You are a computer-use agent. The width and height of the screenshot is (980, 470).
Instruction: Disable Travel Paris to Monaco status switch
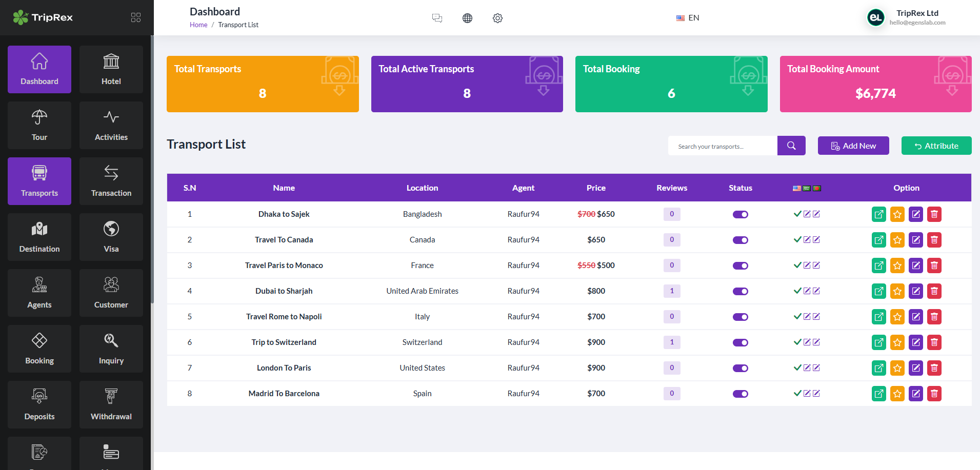pyautogui.click(x=741, y=265)
